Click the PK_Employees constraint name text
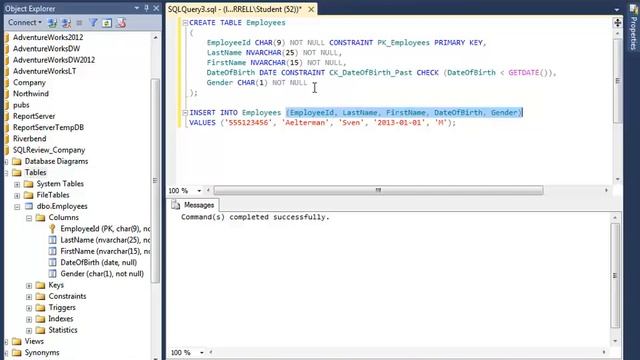Image resolution: width=640 pixels, height=360 pixels. pyautogui.click(x=403, y=42)
